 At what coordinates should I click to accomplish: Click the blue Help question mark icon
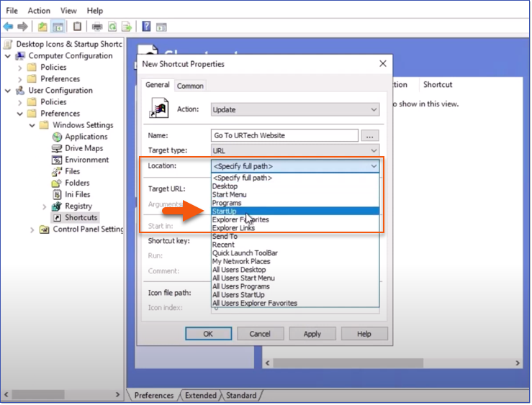pos(146,26)
